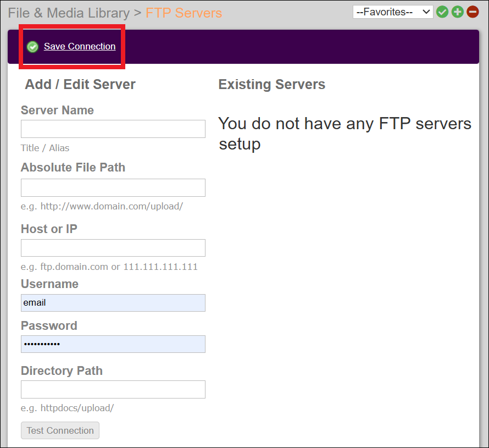Click the 'e.g. http://www.domain.com/upload/' hint
This screenshot has height=448, width=489.
pyautogui.click(x=102, y=206)
